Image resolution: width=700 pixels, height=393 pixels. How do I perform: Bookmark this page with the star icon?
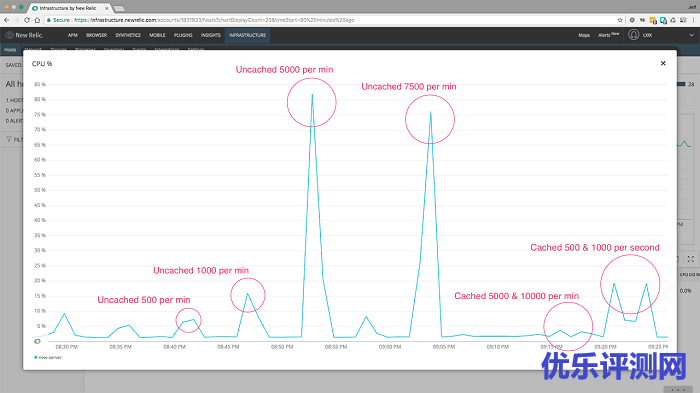click(x=620, y=20)
